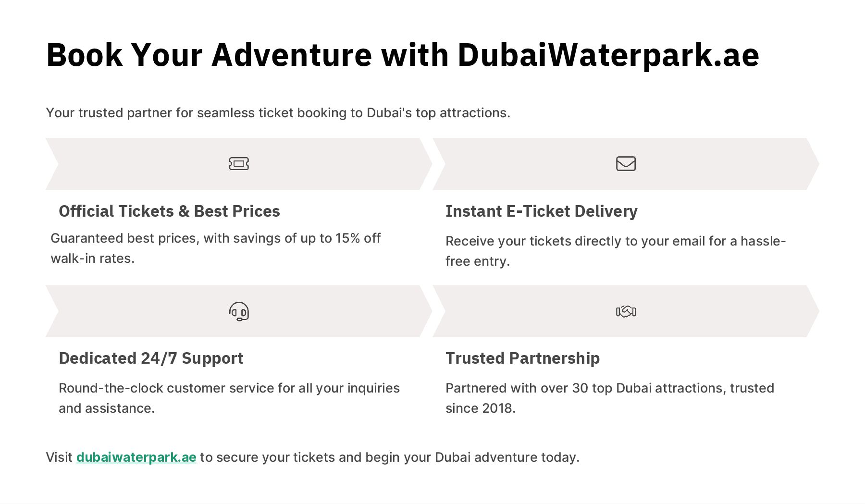Click the Dedicated 24/7 Support heading
This screenshot has height=504, width=865.
151,358
